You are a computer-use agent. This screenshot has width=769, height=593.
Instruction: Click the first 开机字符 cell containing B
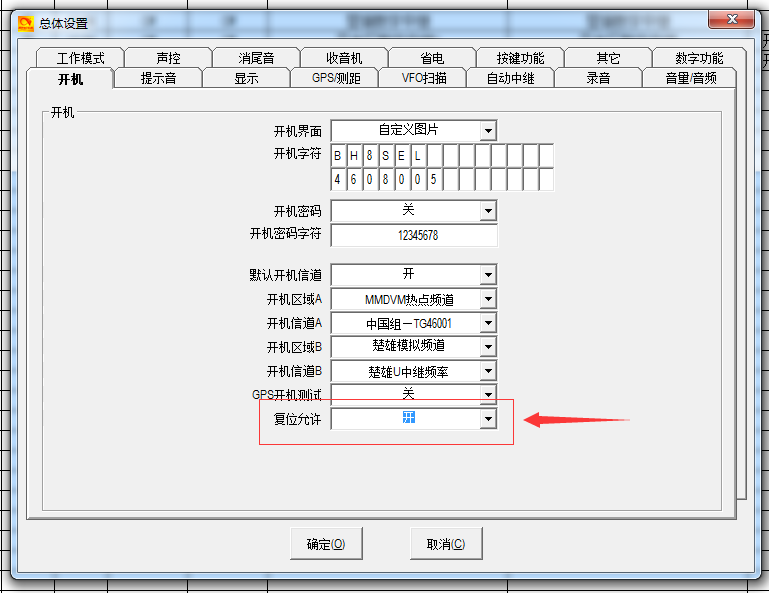[338, 156]
